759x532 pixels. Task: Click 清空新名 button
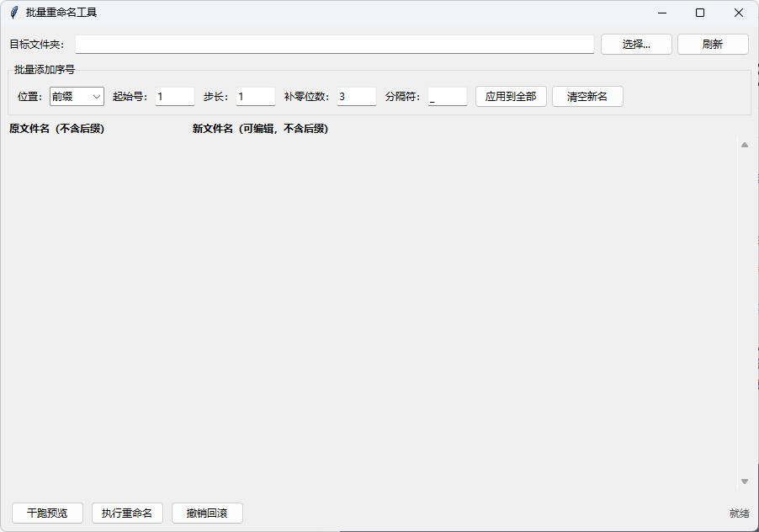click(587, 96)
